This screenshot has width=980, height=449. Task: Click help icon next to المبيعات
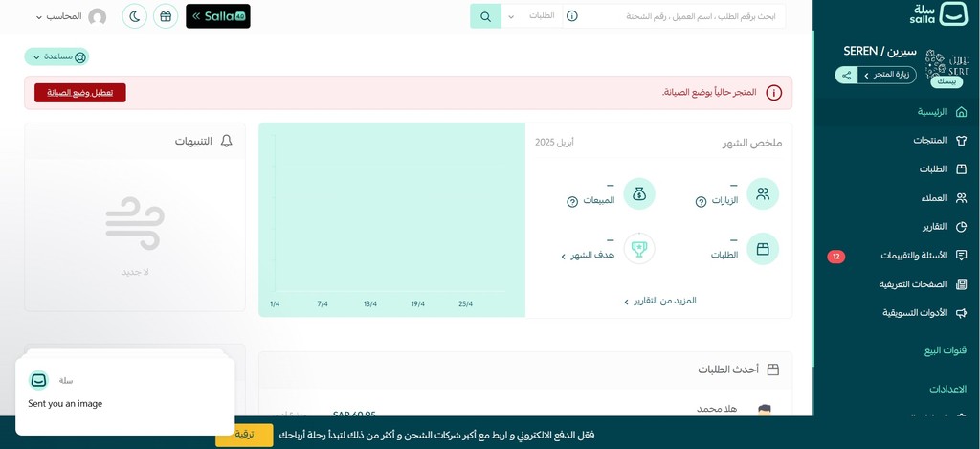tap(572, 201)
